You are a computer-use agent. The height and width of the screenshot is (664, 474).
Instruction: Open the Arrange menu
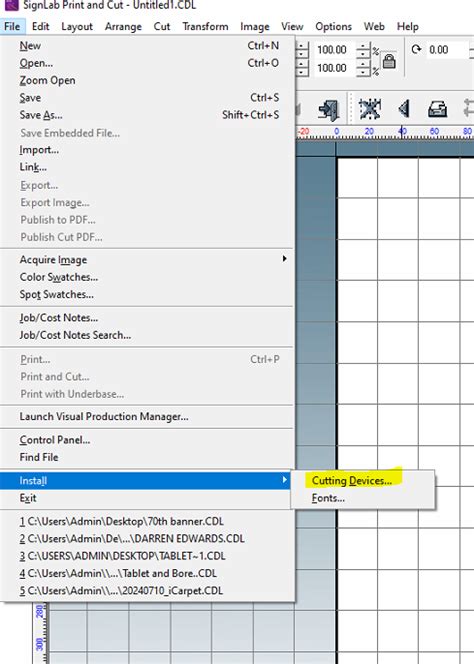123,26
